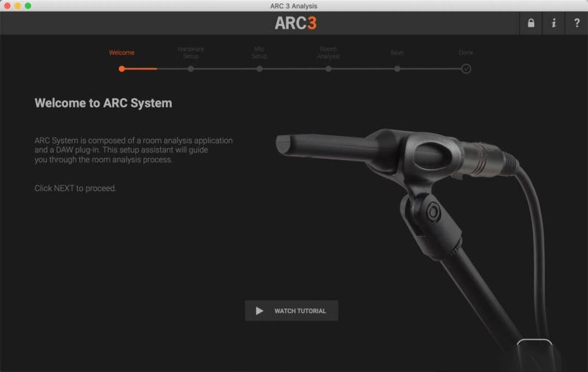This screenshot has width=588, height=372.
Task: Click the "Welcome to ARC System" heading
Action: (103, 103)
